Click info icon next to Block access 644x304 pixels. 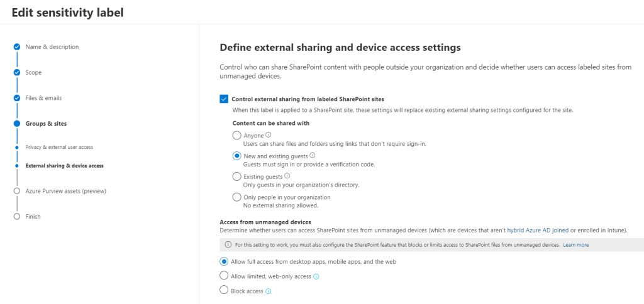pyautogui.click(x=269, y=291)
